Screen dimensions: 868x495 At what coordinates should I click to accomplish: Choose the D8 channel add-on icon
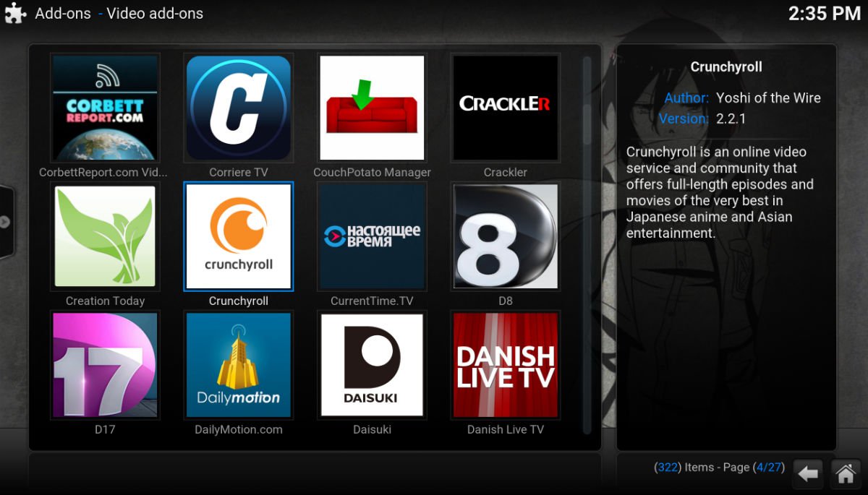505,236
